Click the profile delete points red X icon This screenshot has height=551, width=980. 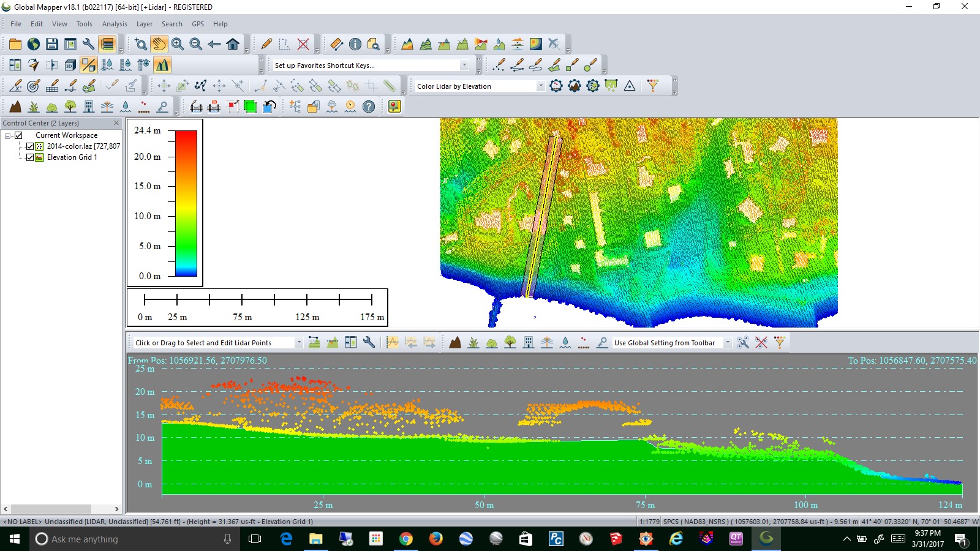761,343
